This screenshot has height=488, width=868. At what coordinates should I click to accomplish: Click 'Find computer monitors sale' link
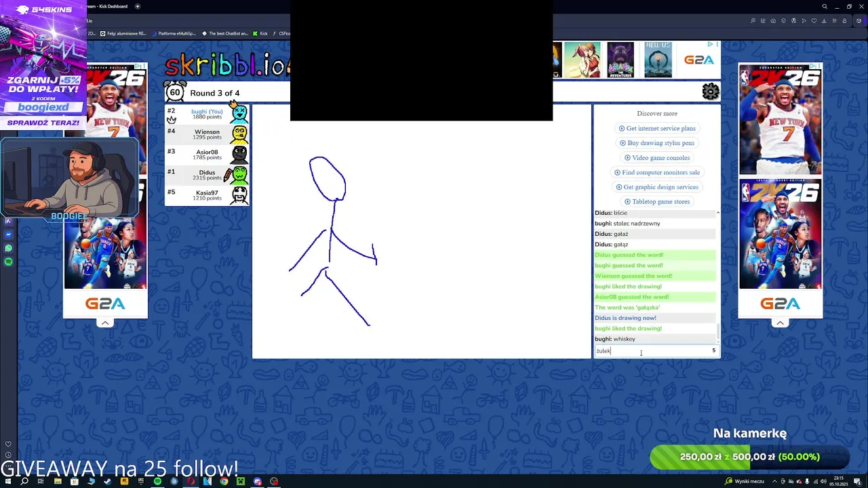(x=657, y=172)
